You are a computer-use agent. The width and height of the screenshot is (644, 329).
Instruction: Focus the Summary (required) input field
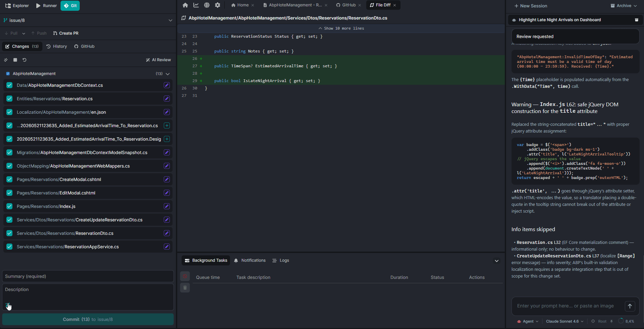[88, 276]
